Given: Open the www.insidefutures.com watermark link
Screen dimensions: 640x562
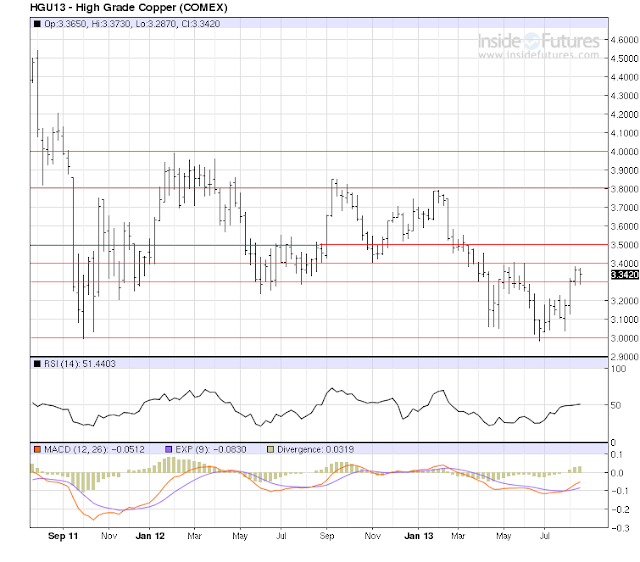Looking at the screenshot, I should coord(538,55).
